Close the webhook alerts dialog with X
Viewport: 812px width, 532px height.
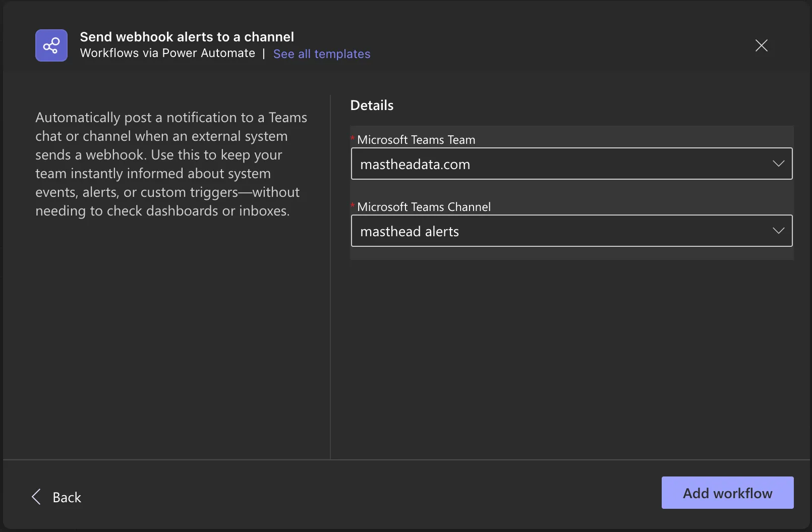(x=761, y=45)
